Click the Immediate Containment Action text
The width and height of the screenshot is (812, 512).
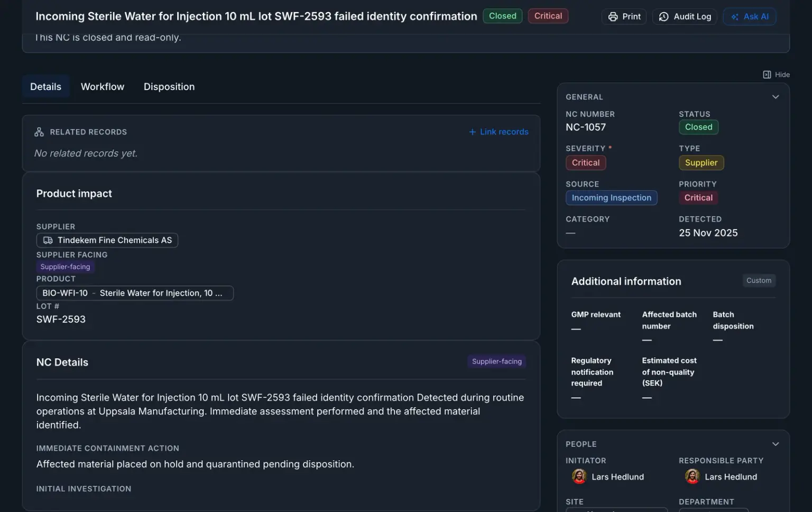pyautogui.click(x=195, y=464)
